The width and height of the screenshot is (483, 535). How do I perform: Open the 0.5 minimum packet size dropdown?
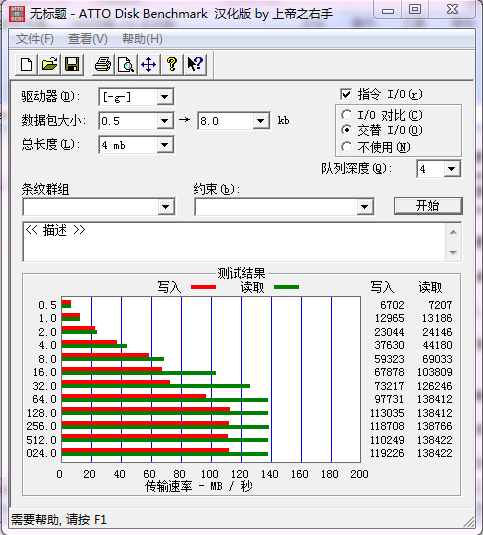(x=165, y=121)
